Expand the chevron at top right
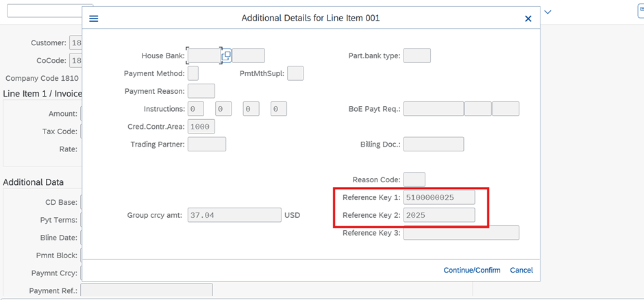This screenshot has height=300, width=644. pos(547,12)
